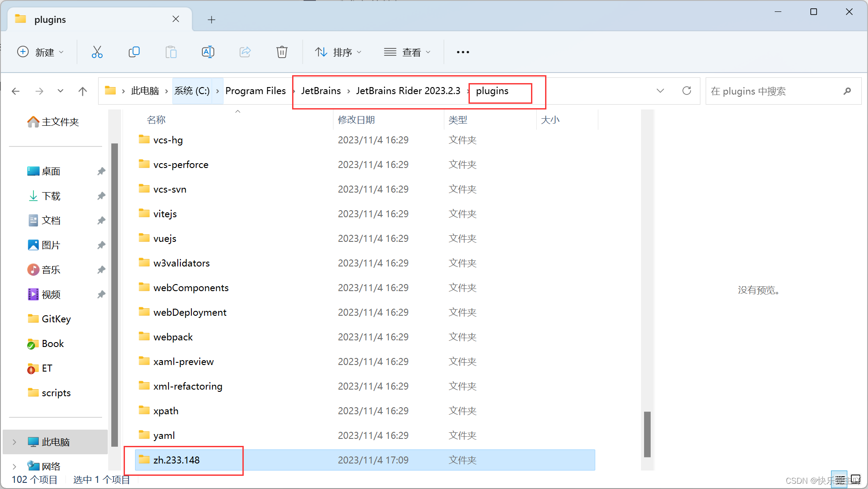Click the Delete trash icon

click(282, 52)
